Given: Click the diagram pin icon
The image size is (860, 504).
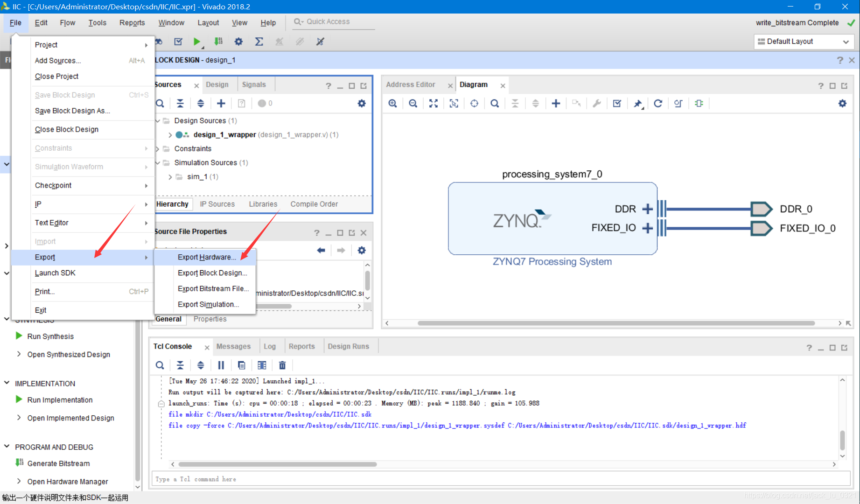Looking at the screenshot, I should [x=637, y=103].
